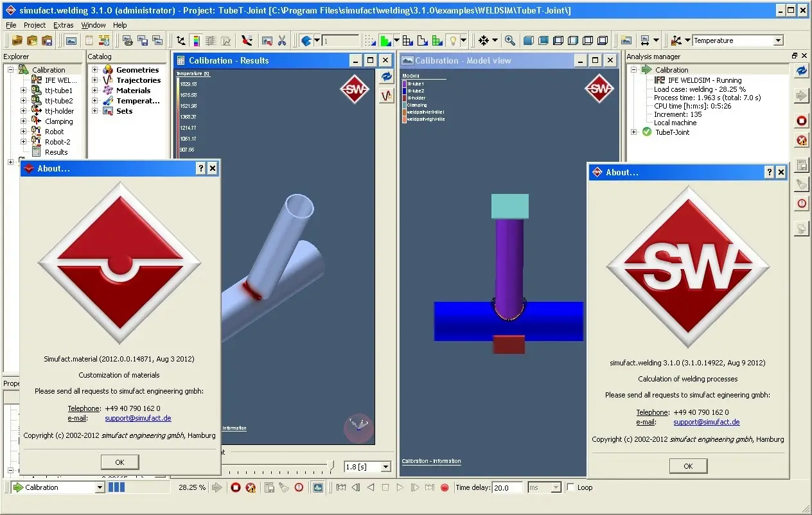The image size is (812, 515).
Task: Select Results in the Explorer tree
Action: [x=56, y=152]
